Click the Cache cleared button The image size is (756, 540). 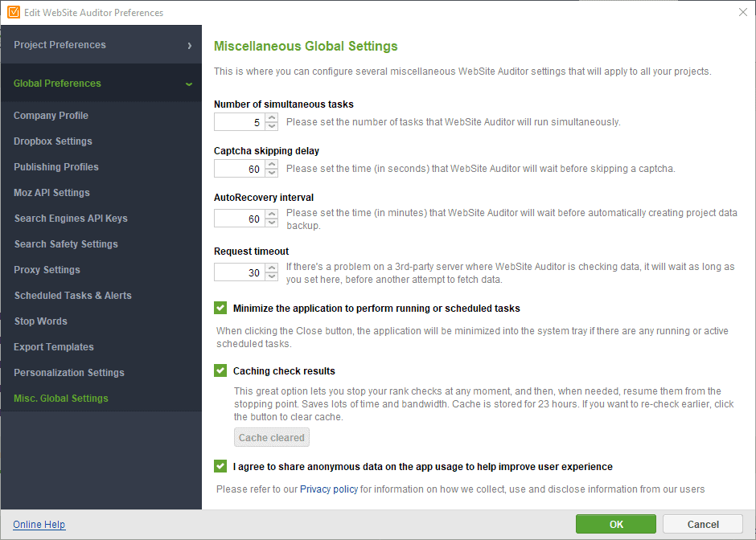272,437
